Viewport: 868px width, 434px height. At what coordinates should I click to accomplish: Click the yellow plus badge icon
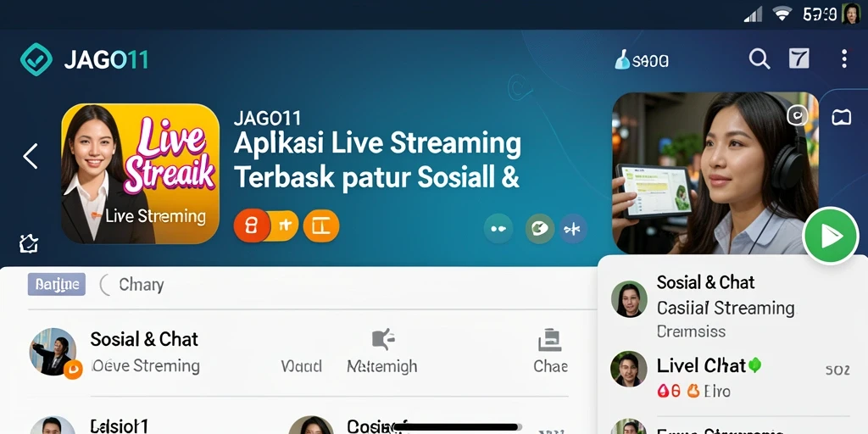tap(285, 225)
